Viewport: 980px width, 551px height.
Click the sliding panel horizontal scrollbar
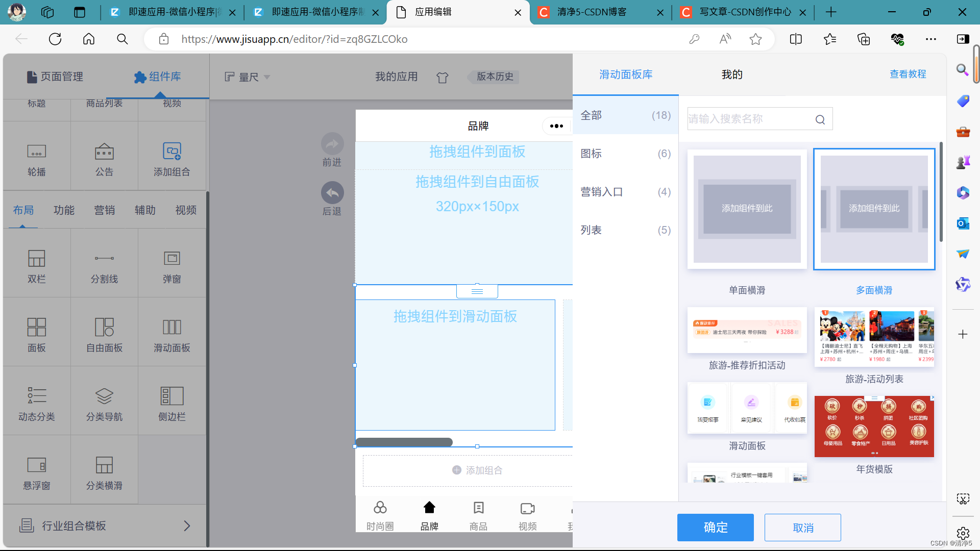pyautogui.click(x=404, y=442)
